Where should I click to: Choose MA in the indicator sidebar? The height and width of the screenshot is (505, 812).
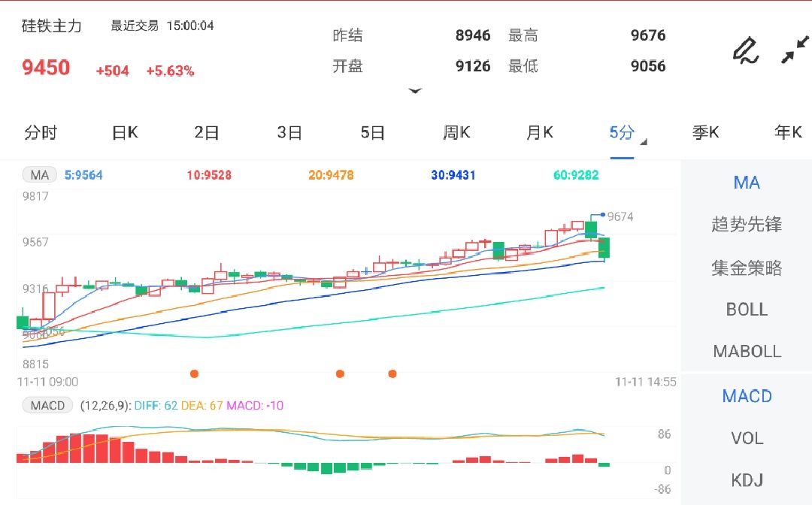tap(747, 182)
